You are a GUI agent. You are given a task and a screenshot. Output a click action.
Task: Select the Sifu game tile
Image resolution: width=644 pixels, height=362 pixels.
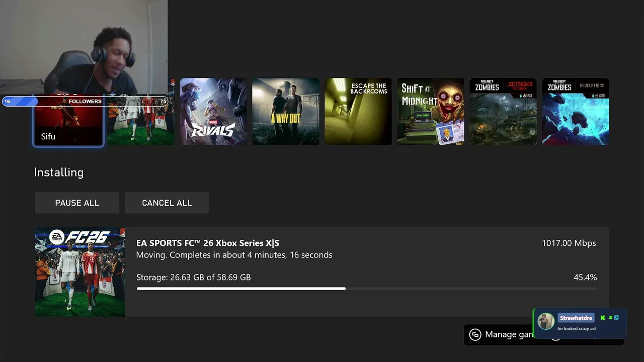tap(68, 121)
